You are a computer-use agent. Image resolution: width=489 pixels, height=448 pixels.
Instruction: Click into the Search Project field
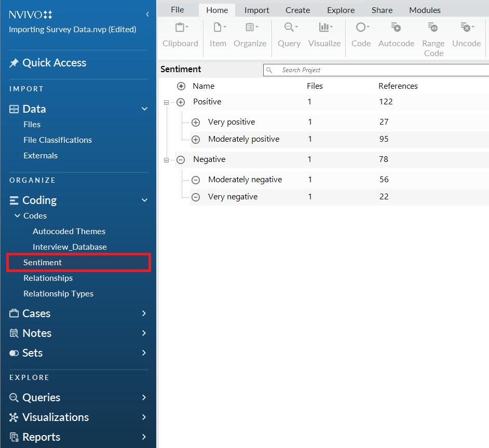coord(376,70)
